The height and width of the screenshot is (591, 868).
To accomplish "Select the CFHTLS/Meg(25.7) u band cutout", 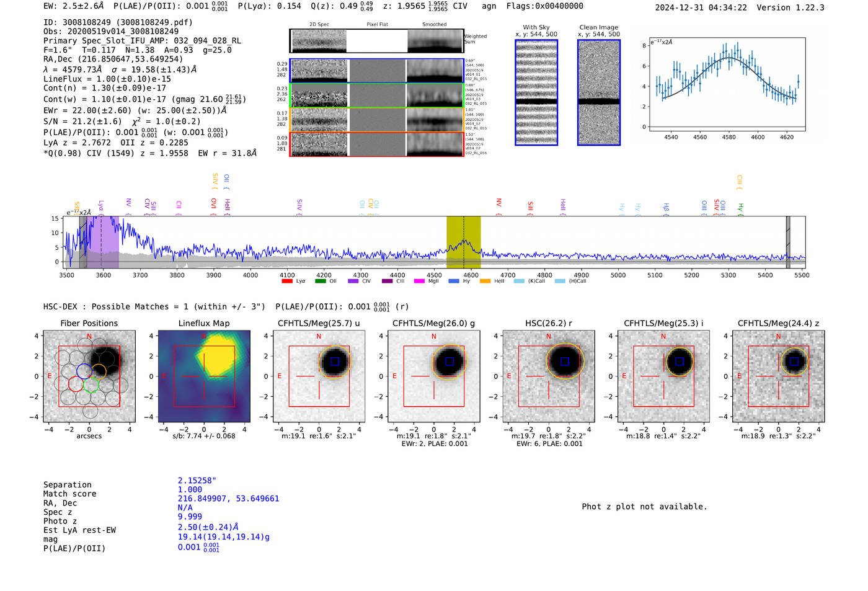I will coord(319,376).
